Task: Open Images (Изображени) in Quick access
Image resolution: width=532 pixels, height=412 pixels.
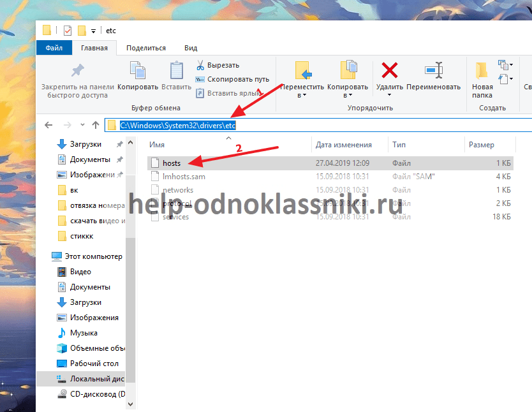Action: [92, 175]
